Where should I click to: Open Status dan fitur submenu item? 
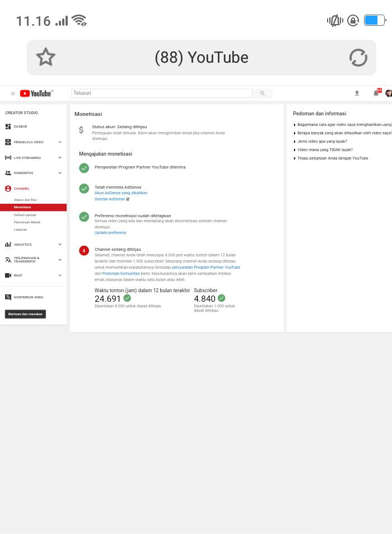(26, 200)
